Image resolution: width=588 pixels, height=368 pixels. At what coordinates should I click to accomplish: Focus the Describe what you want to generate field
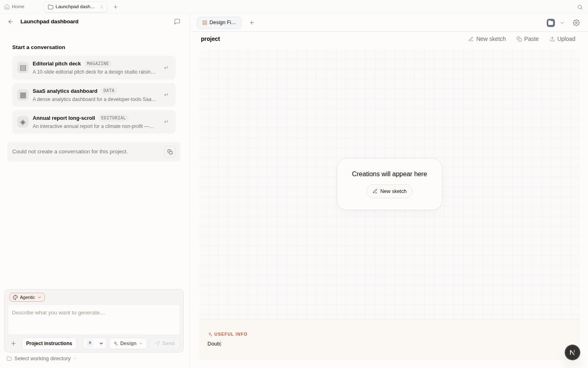coord(94,319)
